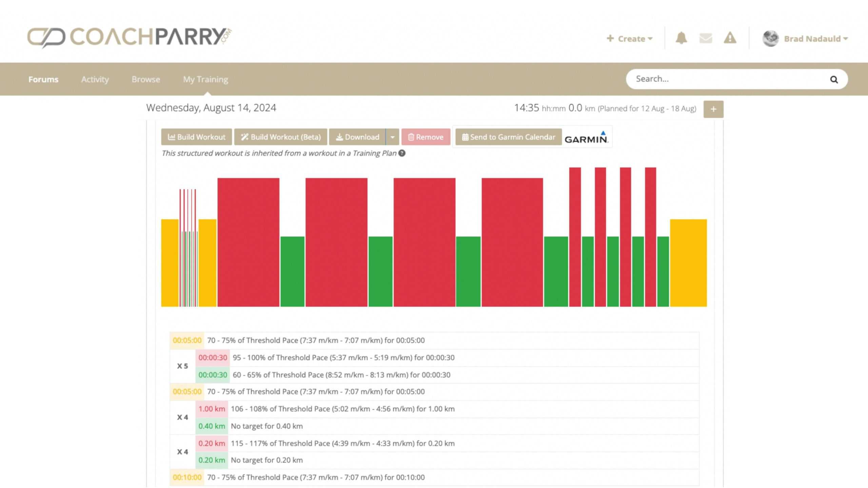Screen dimensions: 868x488
Task: Open the messages envelope icon
Action: (x=706, y=38)
